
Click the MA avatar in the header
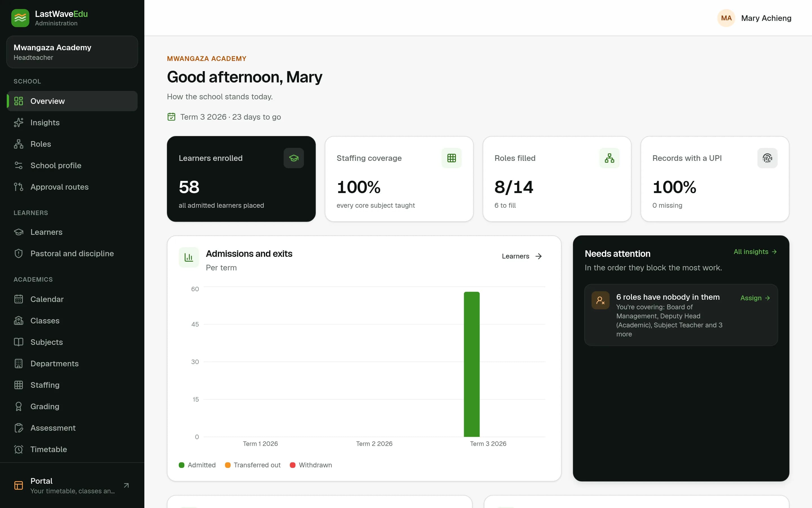(x=726, y=18)
